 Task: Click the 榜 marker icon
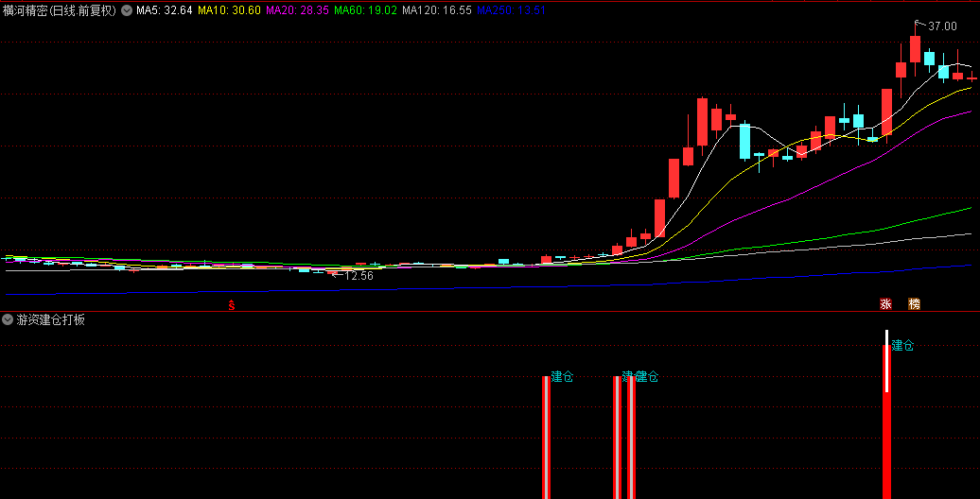point(915,304)
